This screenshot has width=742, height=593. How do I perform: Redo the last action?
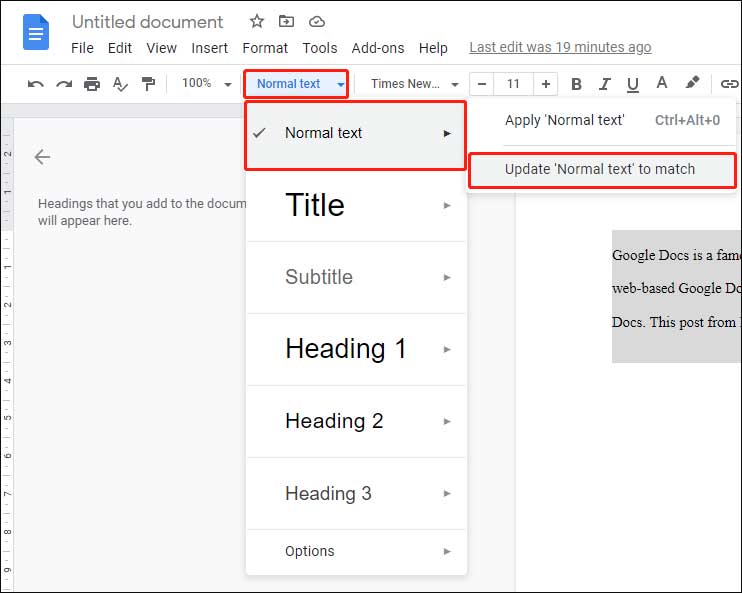click(64, 84)
